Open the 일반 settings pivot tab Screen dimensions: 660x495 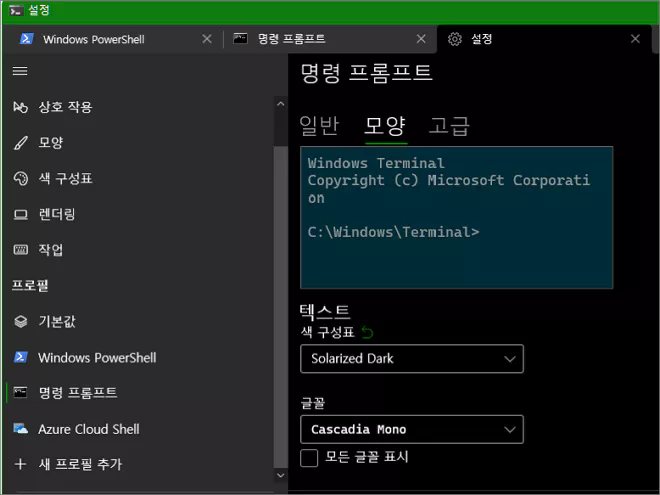(x=319, y=125)
